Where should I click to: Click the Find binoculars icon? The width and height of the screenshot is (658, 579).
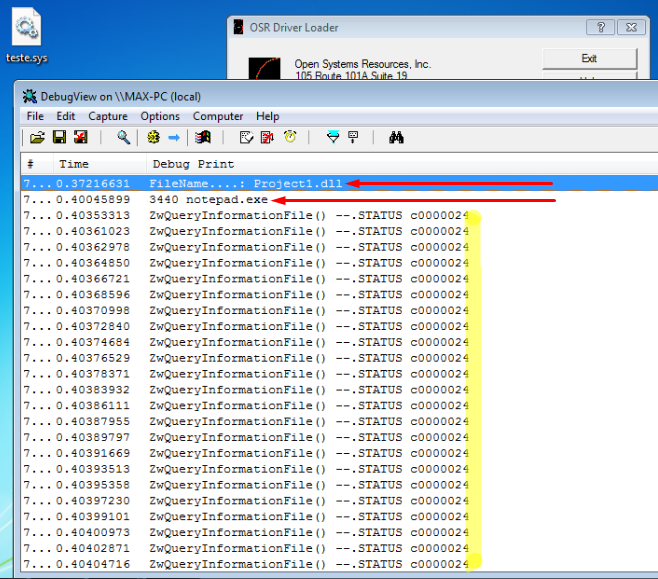(396, 138)
